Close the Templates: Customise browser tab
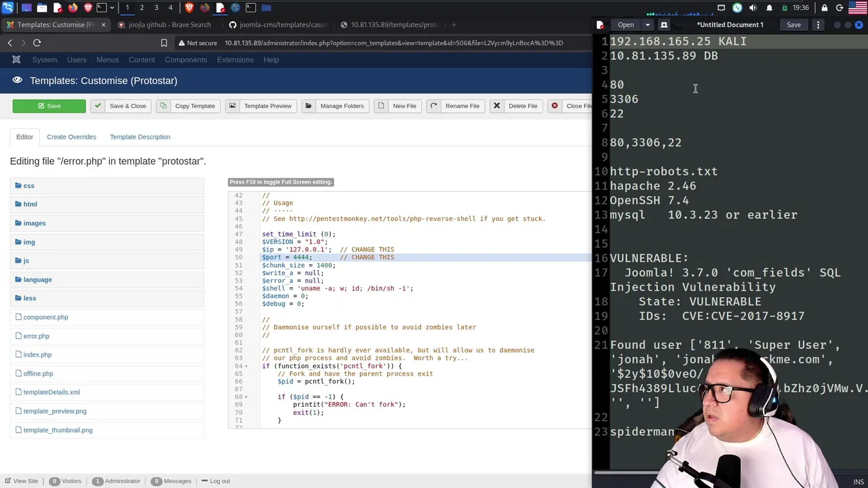Image resolution: width=868 pixels, height=488 pixels. pos(103,24)
